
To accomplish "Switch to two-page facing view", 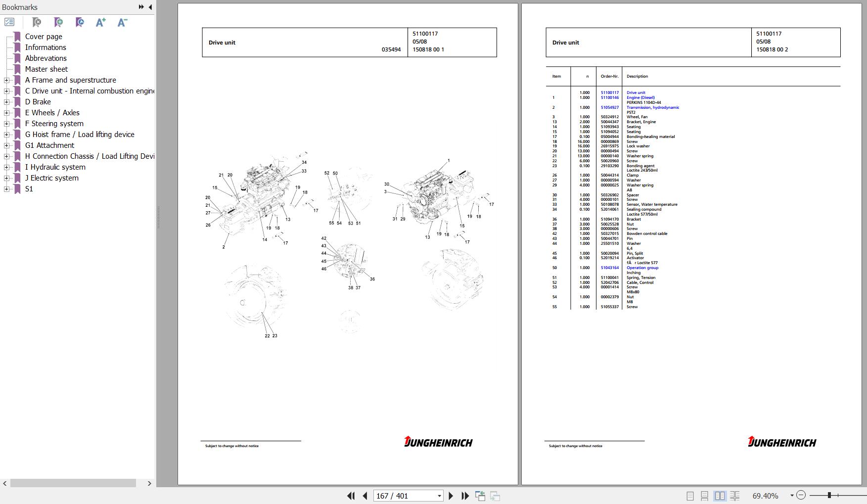I will (720, 496).
